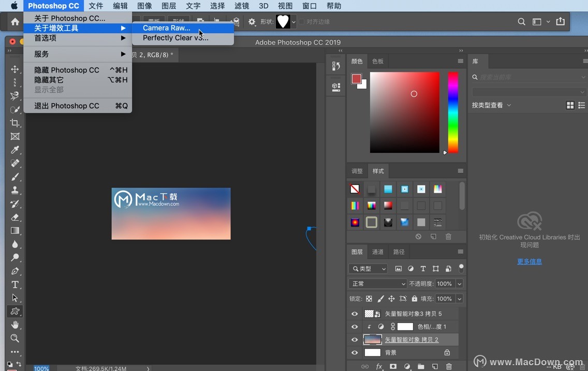Open blend mode 正常 dropdown
The height and width of the screenshot is (371, 588).
(x=378, y=283)
